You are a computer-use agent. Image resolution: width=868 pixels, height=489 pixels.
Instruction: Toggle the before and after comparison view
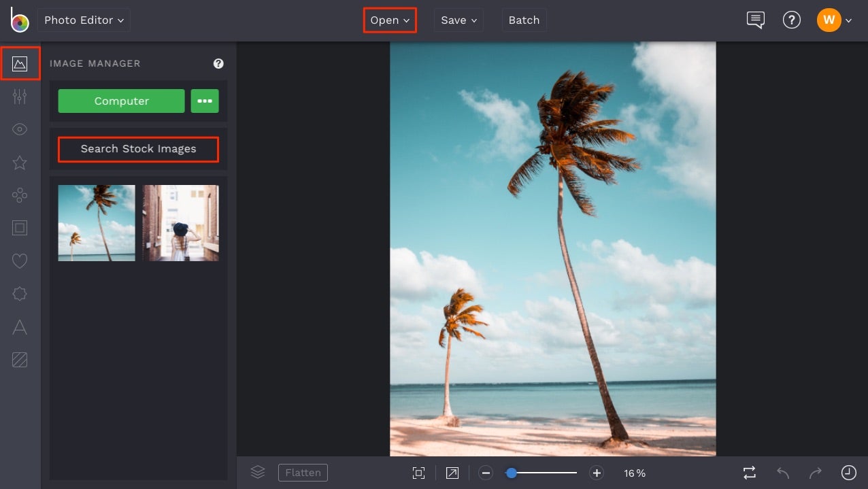(748, 473)
